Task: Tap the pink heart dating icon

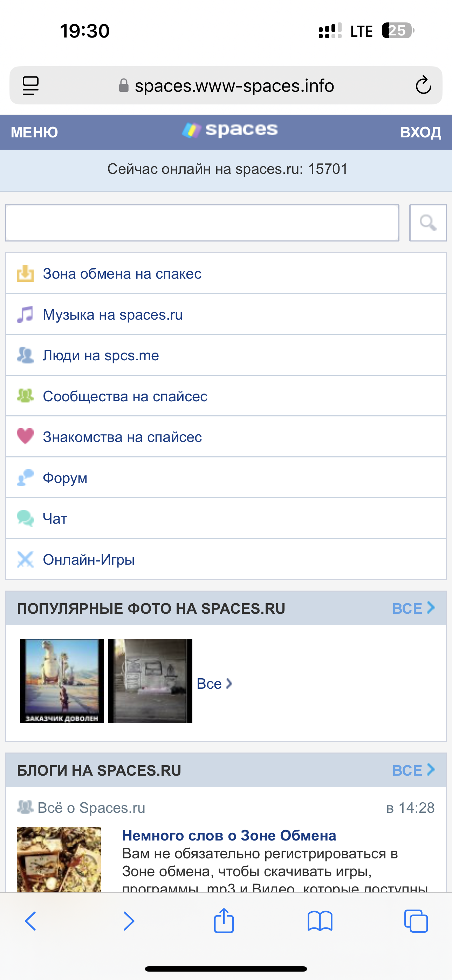Action: pos(25,436)
